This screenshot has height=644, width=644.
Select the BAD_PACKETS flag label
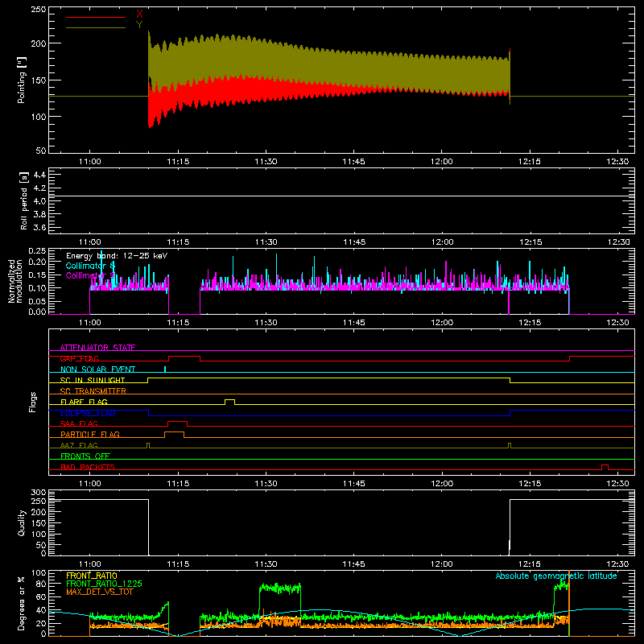tap(88, 467)
